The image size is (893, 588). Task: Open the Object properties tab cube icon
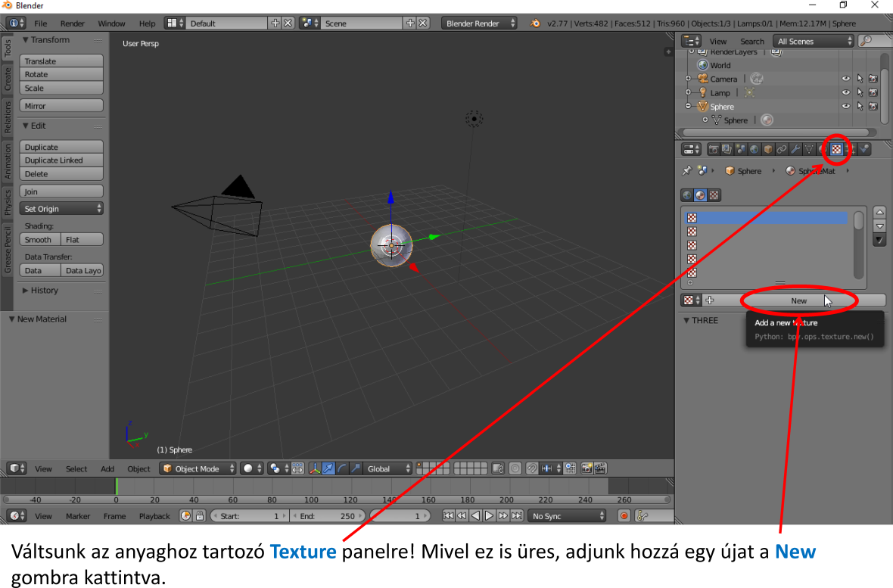coord(767,149)
